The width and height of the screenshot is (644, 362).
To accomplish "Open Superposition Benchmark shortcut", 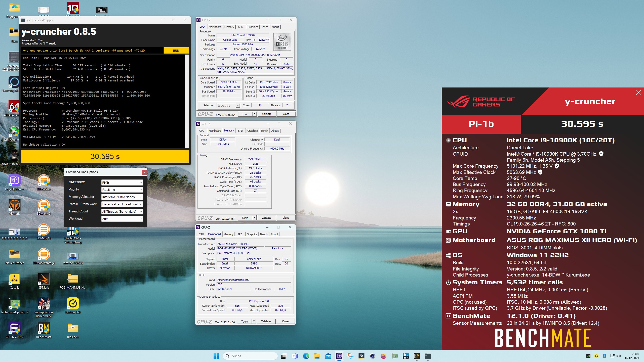I will tap(44, 307).
